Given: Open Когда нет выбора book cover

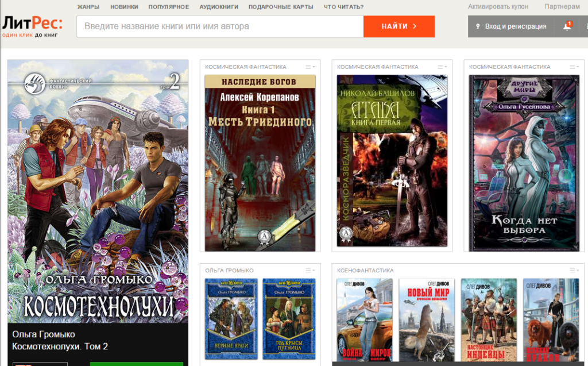Looking at the screenshot, I should click(x=524, y=163).
